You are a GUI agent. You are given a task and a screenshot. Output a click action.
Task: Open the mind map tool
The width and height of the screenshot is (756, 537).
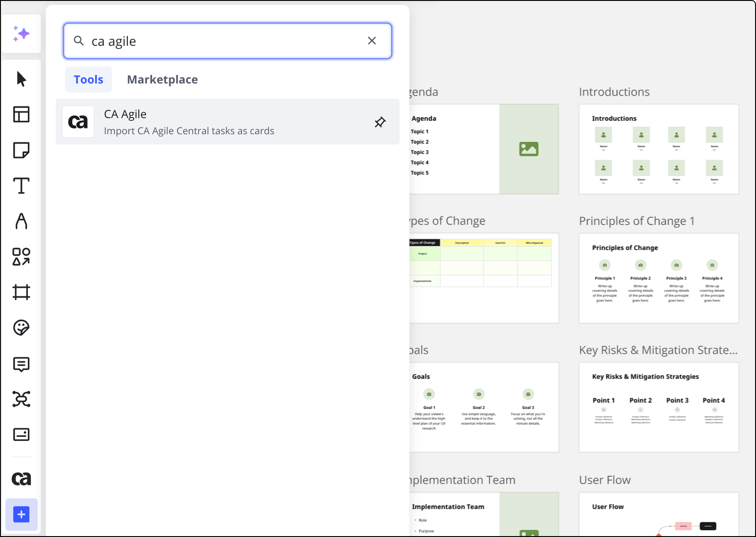pyautogui.click(x=21, y=399)
